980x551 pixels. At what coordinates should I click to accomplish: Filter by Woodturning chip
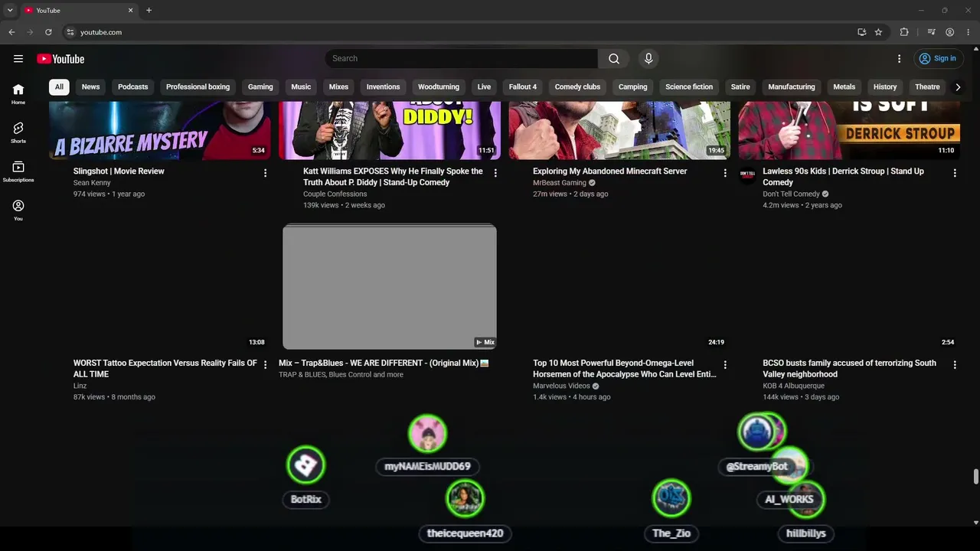click(439, 87)
